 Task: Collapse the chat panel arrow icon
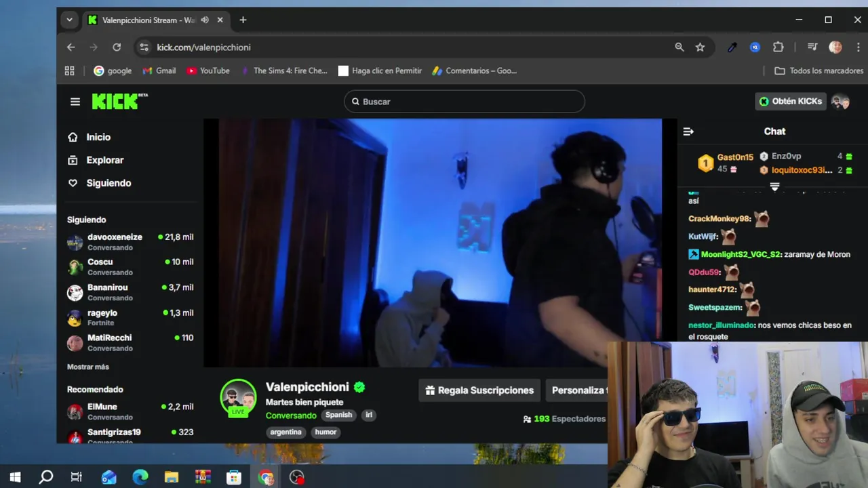[x=688, y=131]
